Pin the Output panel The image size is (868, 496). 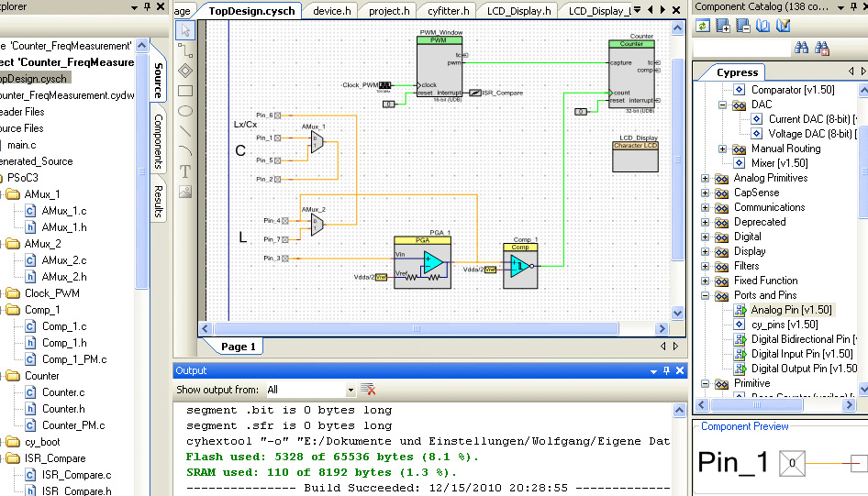[x=666, y=370]
